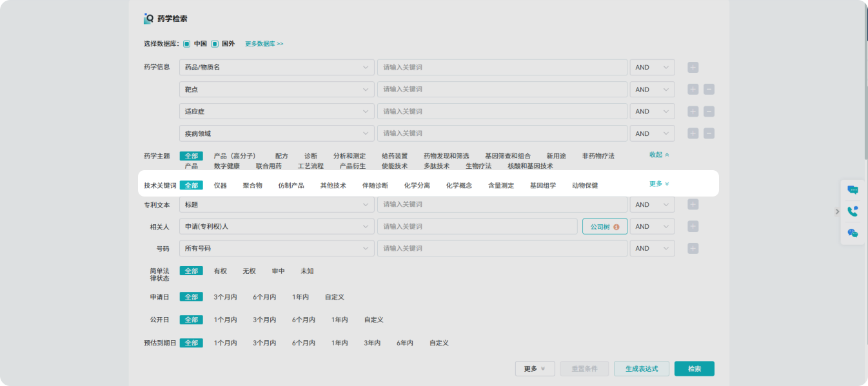The width and height of the screenshot is (868, 386).
Task: Open the 所有号码 dropdown
Action: [x=277, y=248]
